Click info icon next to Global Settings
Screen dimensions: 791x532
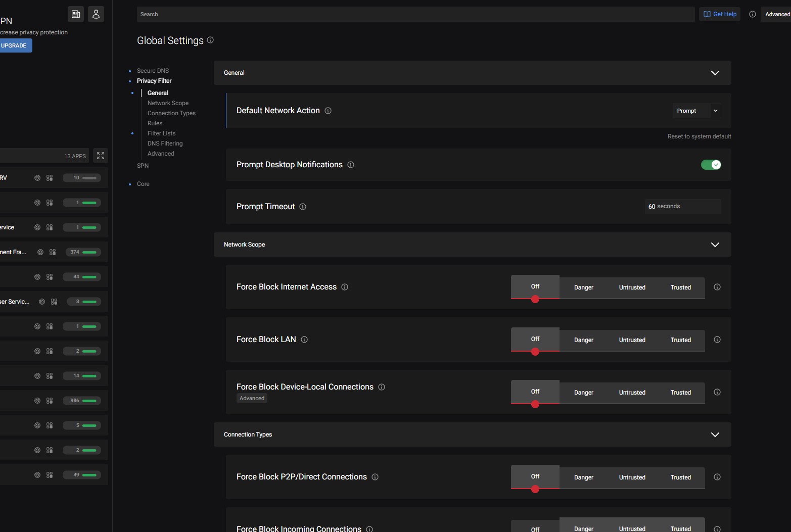(210, 40)
